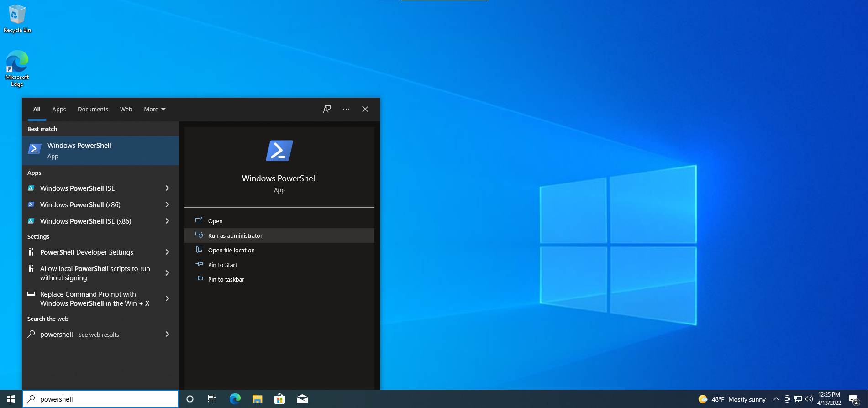Expand Windows PowerShell (x86) options arrow
This screenshot has width=868, height=408.
point(167,204)
